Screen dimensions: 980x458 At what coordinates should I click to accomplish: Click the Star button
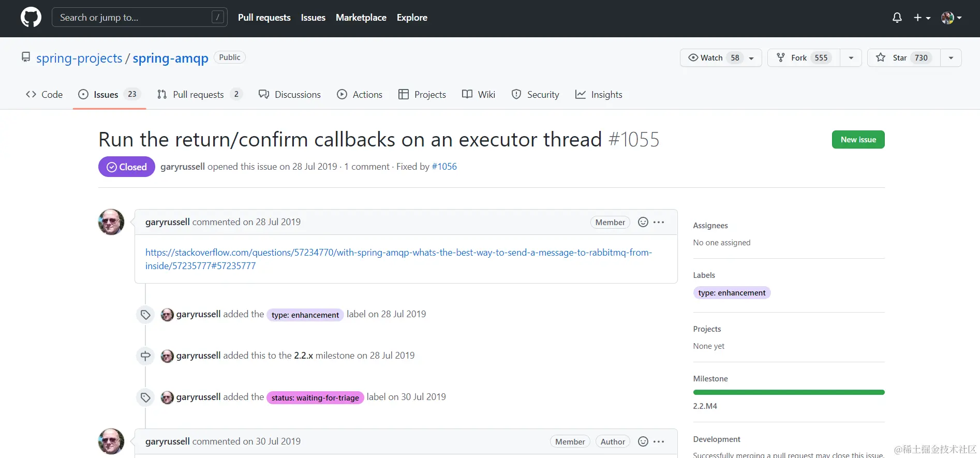(x=903, y=58)
